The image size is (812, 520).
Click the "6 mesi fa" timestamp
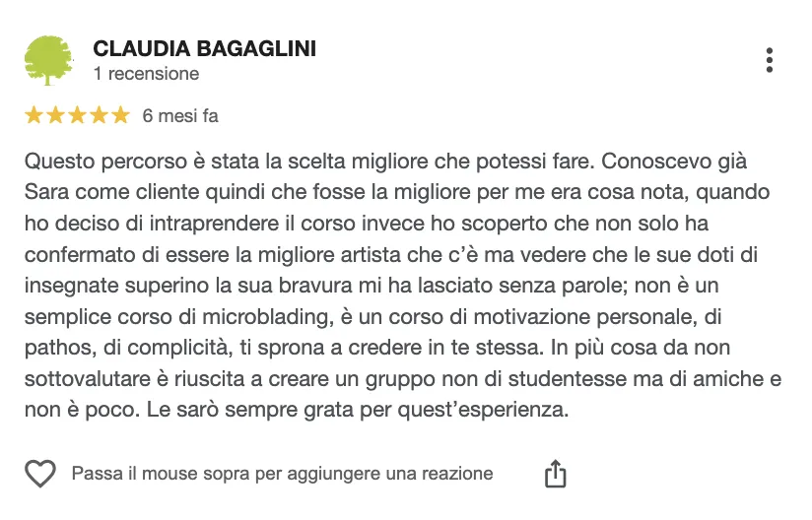coord(180,115)
